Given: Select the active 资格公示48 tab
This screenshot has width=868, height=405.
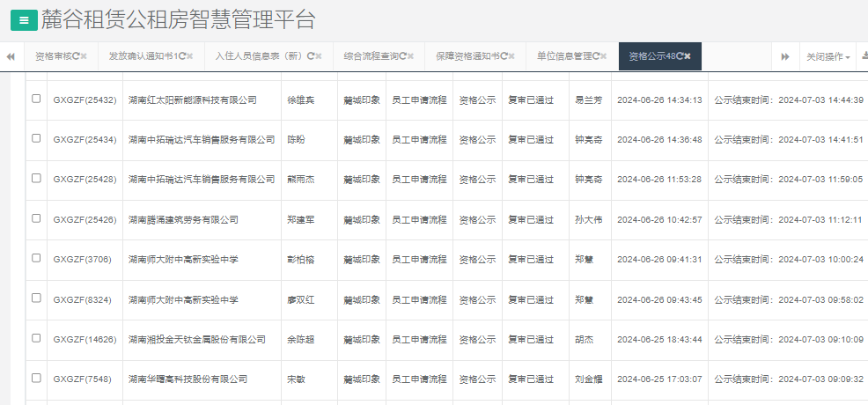Looking at the screenshot, I should 660,56.
